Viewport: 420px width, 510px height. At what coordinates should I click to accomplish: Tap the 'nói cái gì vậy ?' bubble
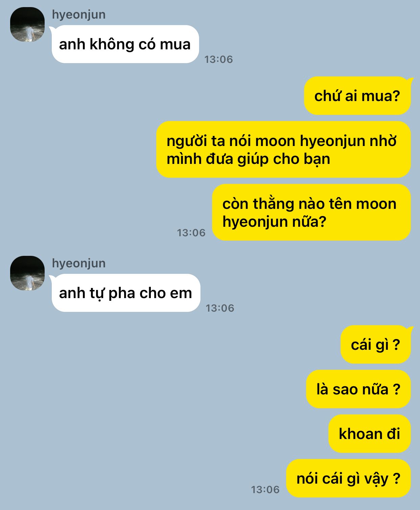(x=348, y=478)
